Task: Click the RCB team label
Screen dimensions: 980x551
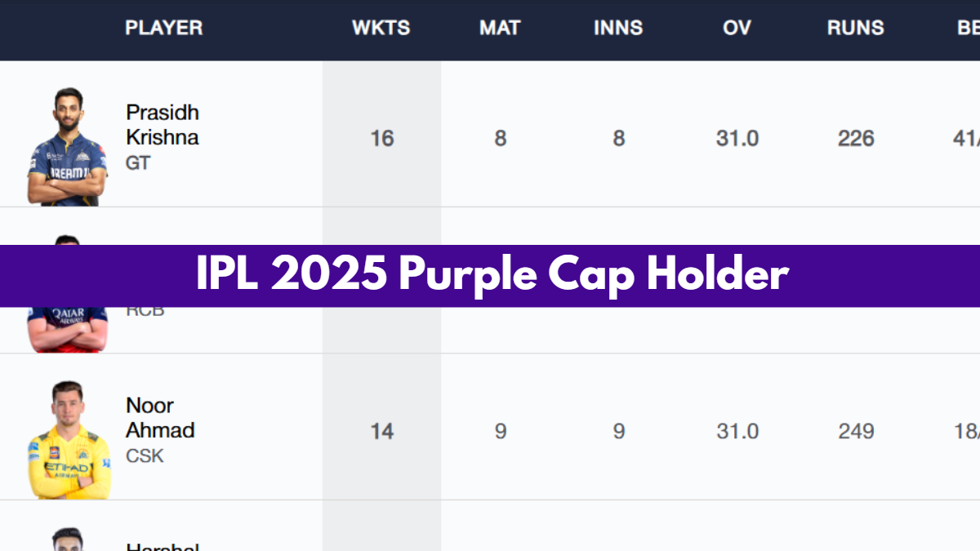Action: (x=145, y=311)
